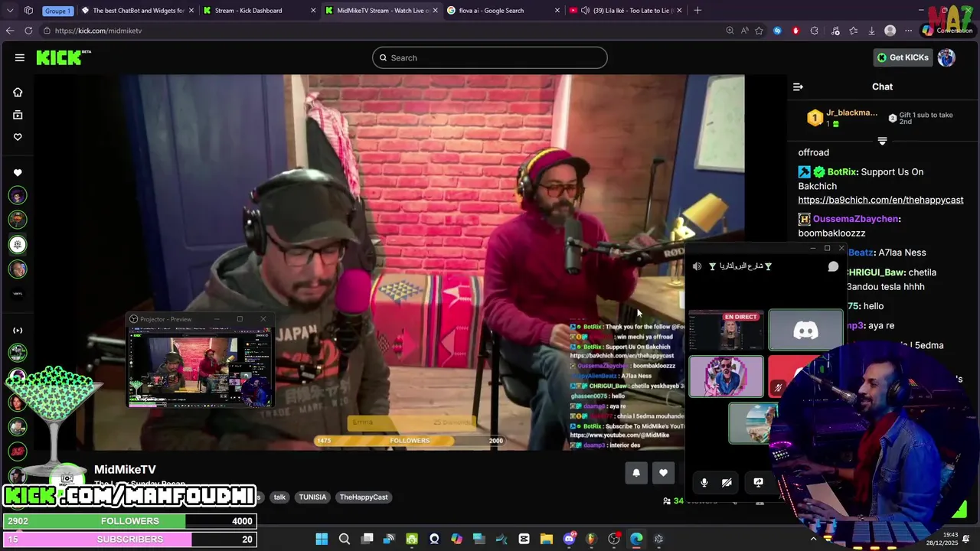This screenshot has height=551, width=980.
Task: Click the Windows Start button
Action: 322,539
